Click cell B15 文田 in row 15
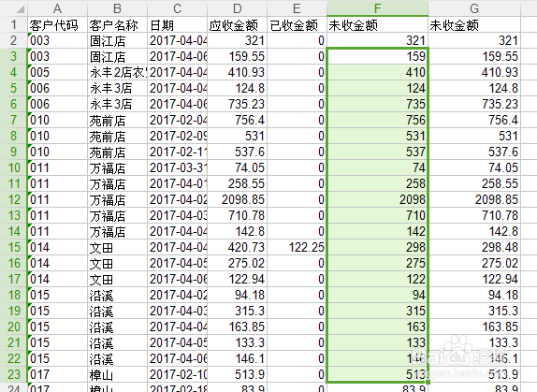Image resolution: width=537 pixels, height=392 pixels. [118, 247]
